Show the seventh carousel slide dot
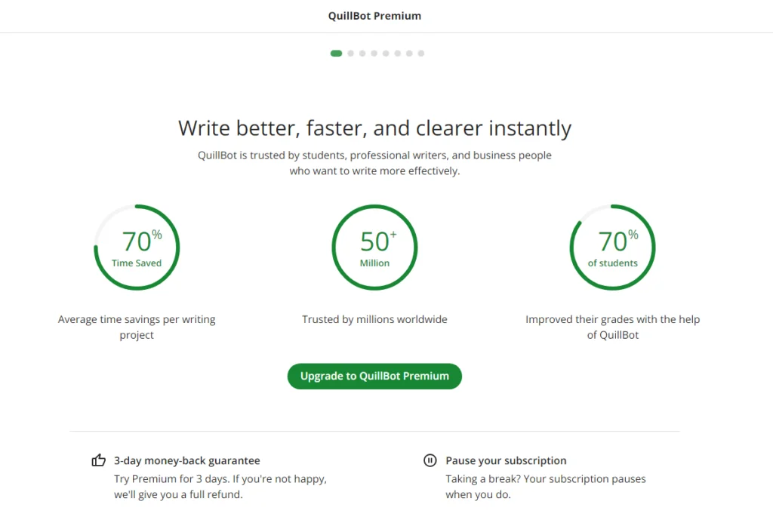Screen dimensions: 773x532 pyautogui.click(x=409, y=53)
